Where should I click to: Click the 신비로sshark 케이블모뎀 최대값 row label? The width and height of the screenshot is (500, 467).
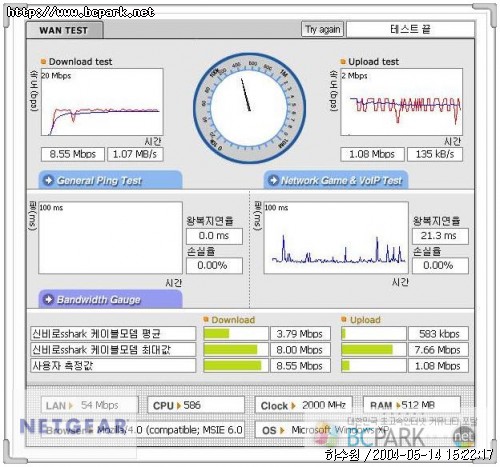pyautogui.click(x=113, y=350)
